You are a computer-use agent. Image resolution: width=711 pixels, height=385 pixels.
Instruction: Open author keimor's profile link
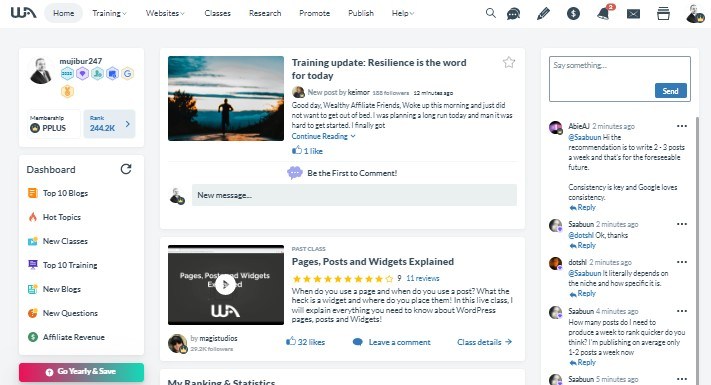(x=359, y=92)
